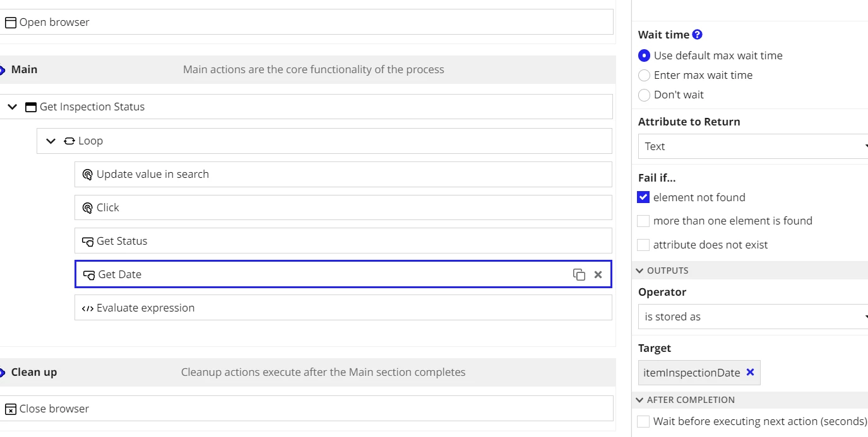Uncheck element not found checkbox
This screenshot has width=868, height=437.
643,197
